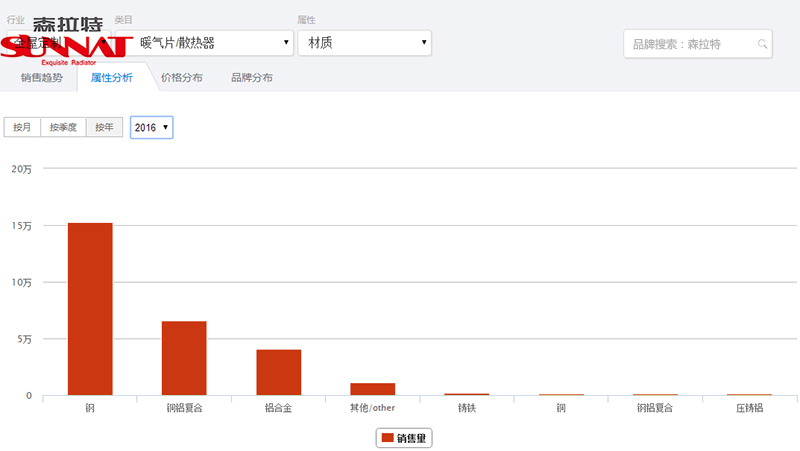Click the 铝合金 bar

(279, 372)
